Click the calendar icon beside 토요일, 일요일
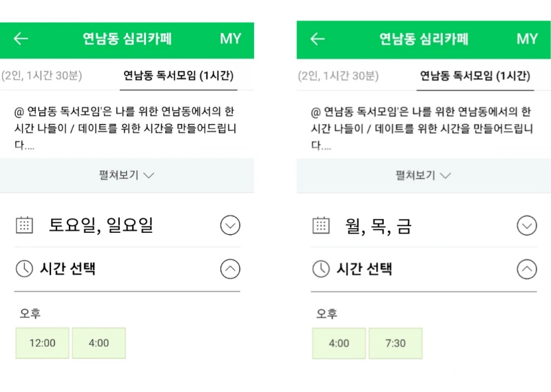 coord(24,225)
